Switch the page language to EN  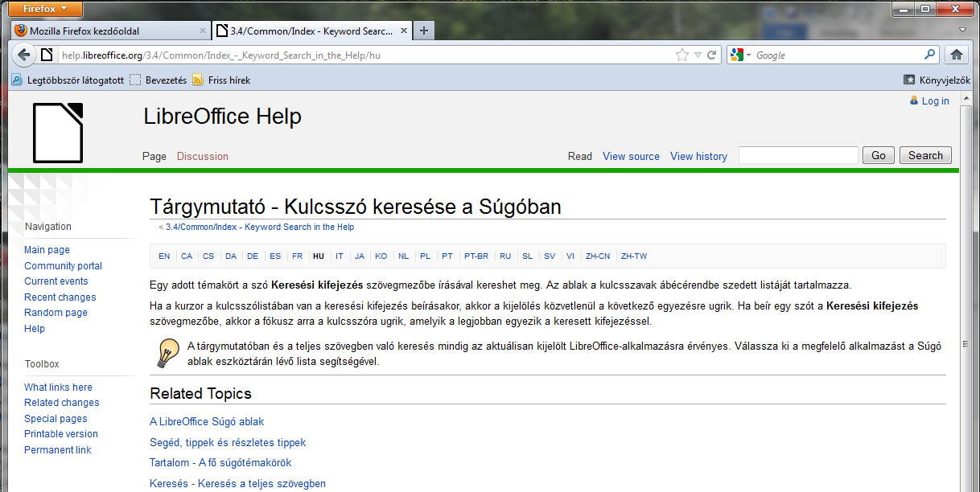click(164, 256)
